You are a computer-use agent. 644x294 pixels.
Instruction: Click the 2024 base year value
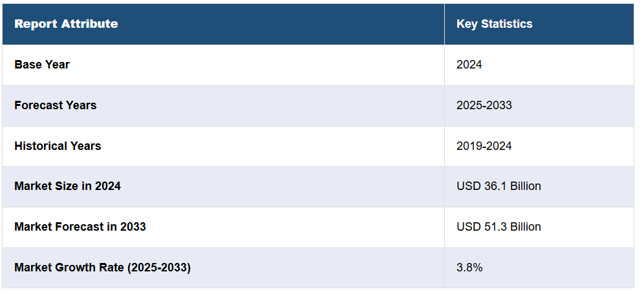[469, 65]
